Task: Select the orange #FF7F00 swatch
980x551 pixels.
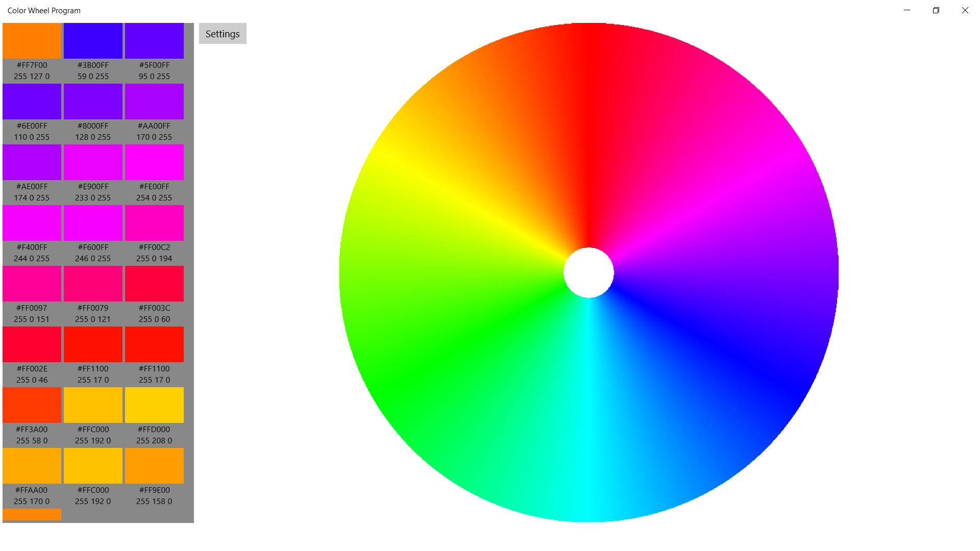Action: [x=32, y=41]
